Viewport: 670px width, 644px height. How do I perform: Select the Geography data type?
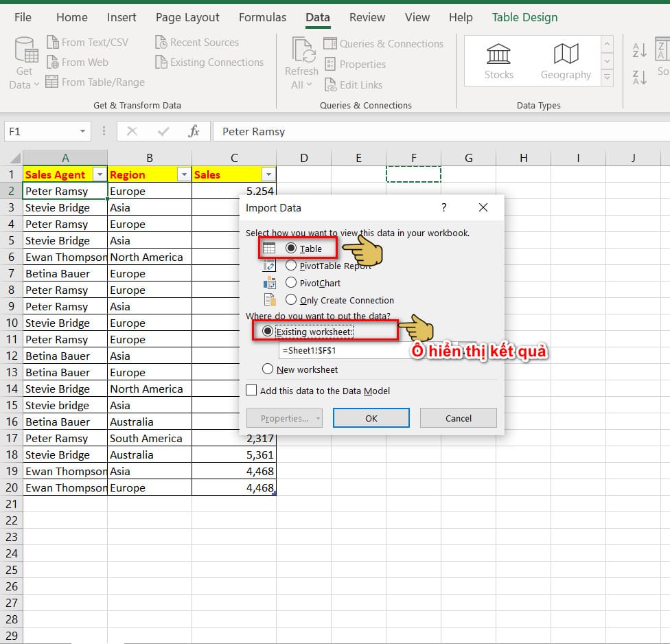coord(565,60)
